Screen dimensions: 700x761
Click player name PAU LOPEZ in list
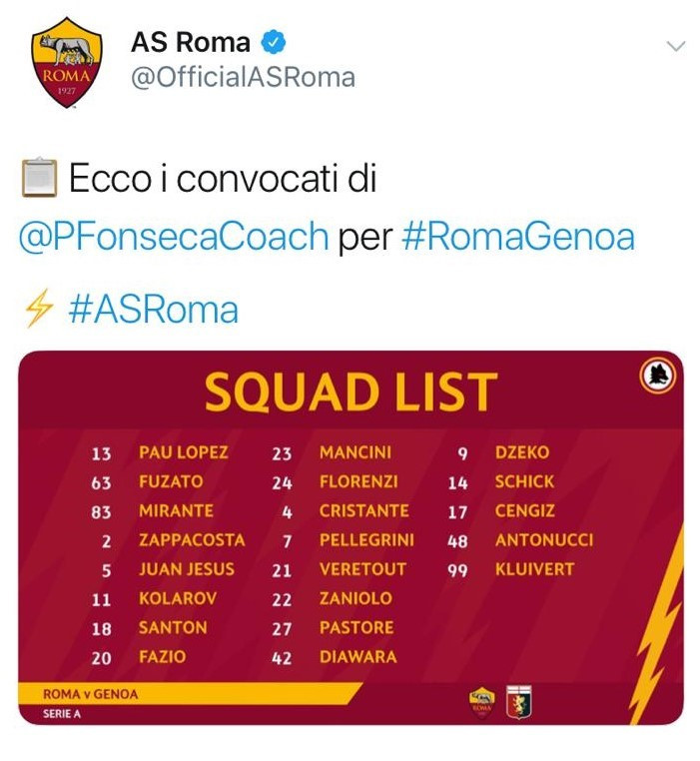184,452
